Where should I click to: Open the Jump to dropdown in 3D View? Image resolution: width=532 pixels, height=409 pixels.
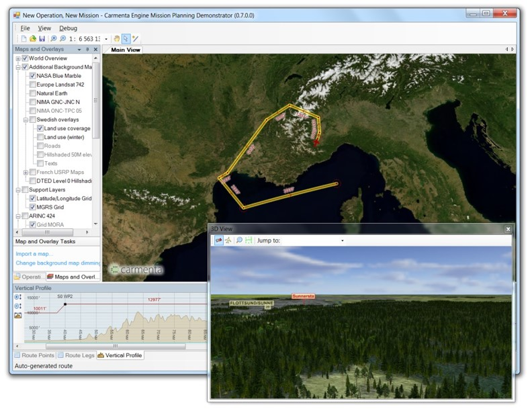click(343, 240)
